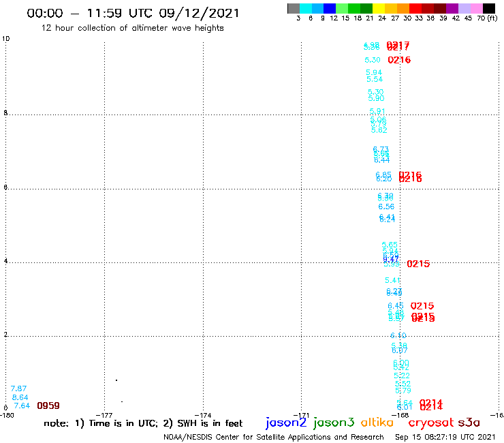Image resolution: width=504 pixels, height=443 pixels.
Task: Select the red 'cryosat' satellite label
Action: pos(431,423)
